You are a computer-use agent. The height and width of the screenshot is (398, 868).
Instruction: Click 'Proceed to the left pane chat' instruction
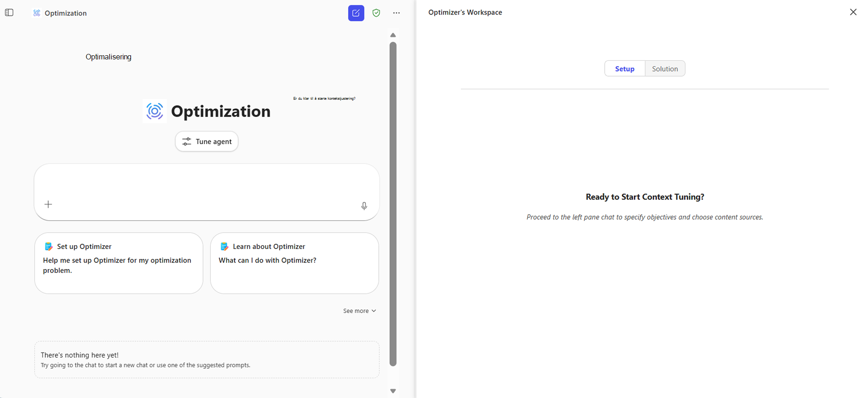(645, 217)
